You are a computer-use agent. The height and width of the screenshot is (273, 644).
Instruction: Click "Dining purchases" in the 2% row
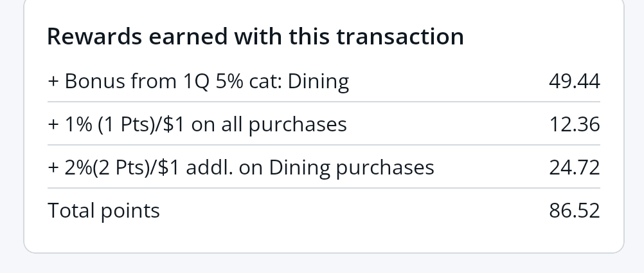351,167
